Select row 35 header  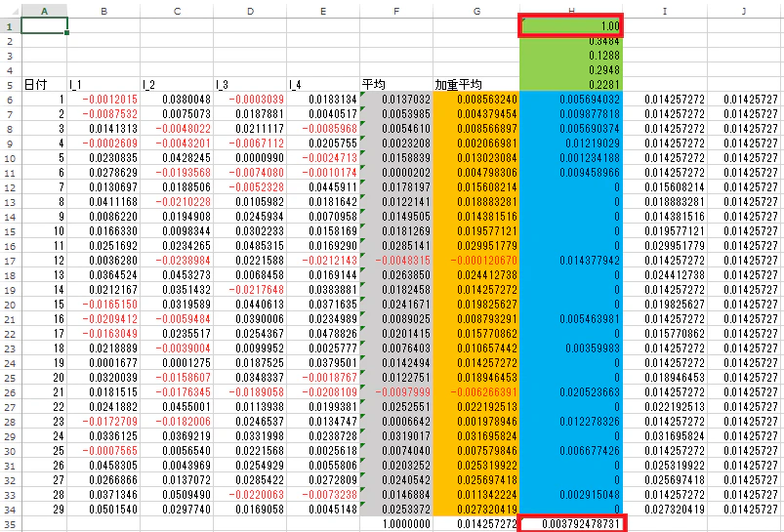click(11, 524)
